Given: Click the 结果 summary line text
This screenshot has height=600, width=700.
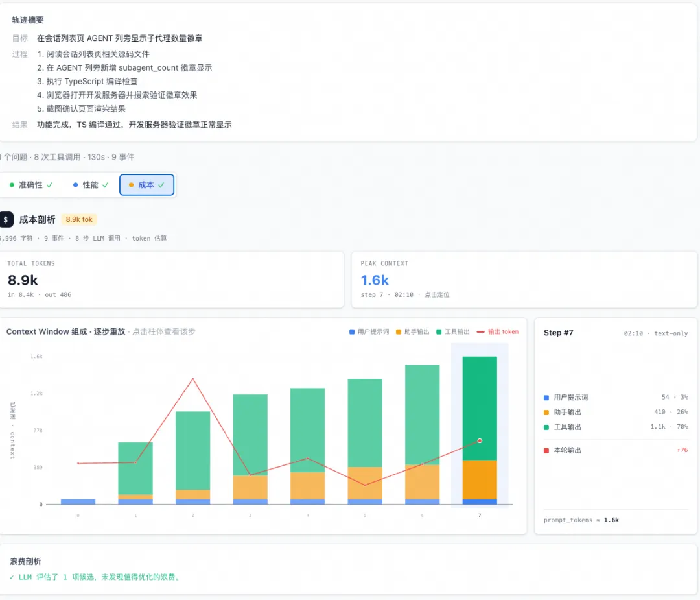Looking at the screenshot, I should point(134,125).
